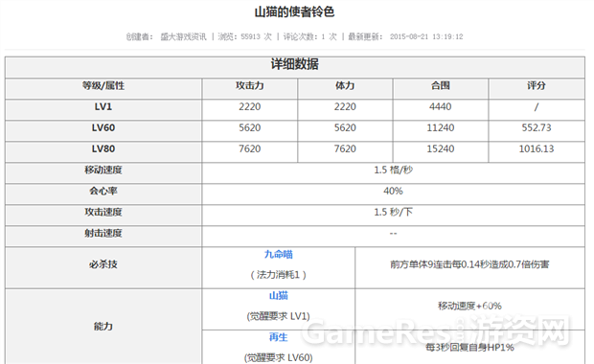The width and height of the screenshot is (594, 364).
Task: Click the 九命喵 skill description text
Action: [x=469, y=264]
